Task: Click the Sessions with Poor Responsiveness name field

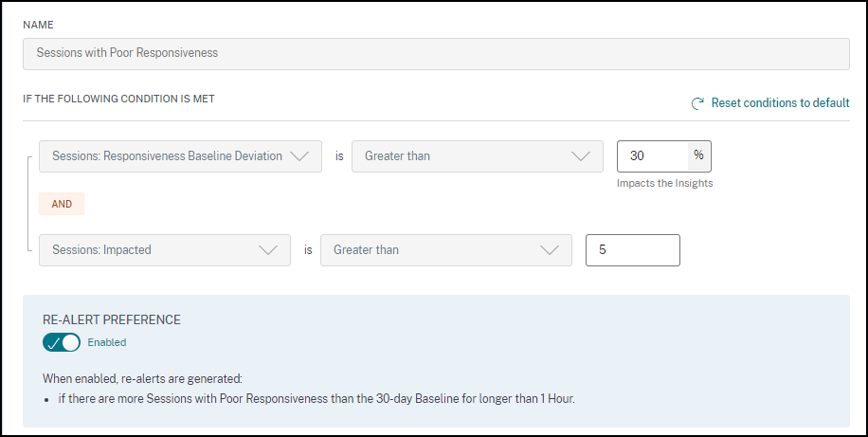Action: pos(436,53)
